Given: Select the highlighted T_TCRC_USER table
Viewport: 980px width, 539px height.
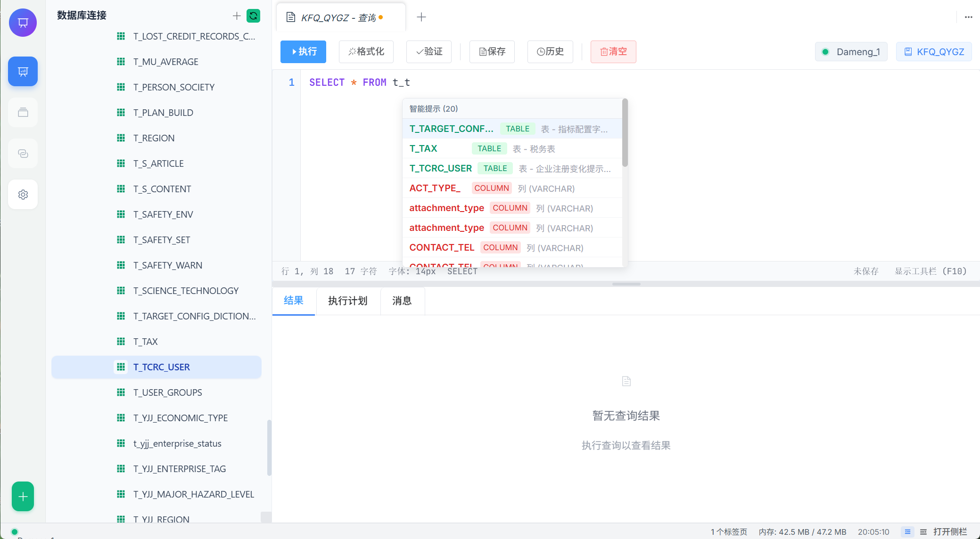Looking at the screenshot, I should pyautogui.click(x=156, y=367).
